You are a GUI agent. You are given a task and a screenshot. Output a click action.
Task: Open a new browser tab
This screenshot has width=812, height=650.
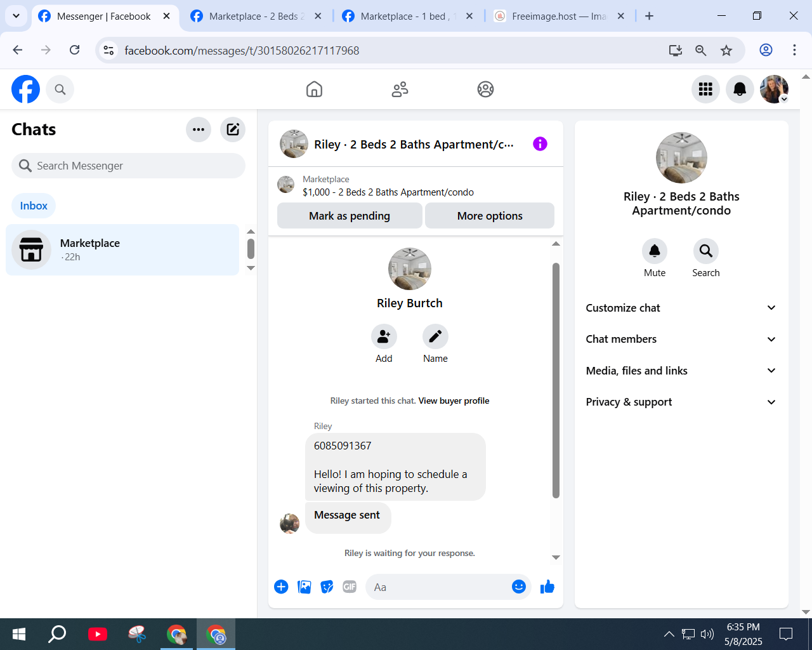(649, 16)
